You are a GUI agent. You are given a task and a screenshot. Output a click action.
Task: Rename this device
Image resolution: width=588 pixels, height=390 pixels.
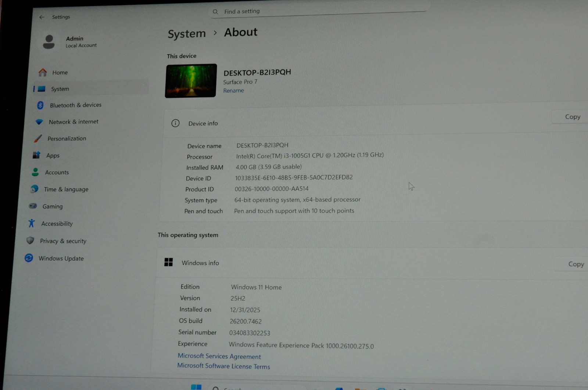[x=233, y=91]
